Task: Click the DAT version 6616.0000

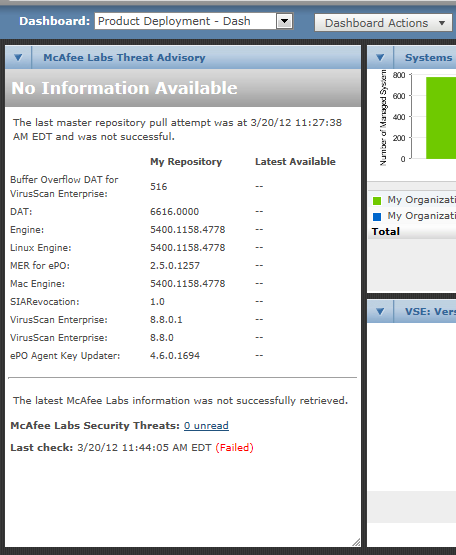Action: coord(175,212)
